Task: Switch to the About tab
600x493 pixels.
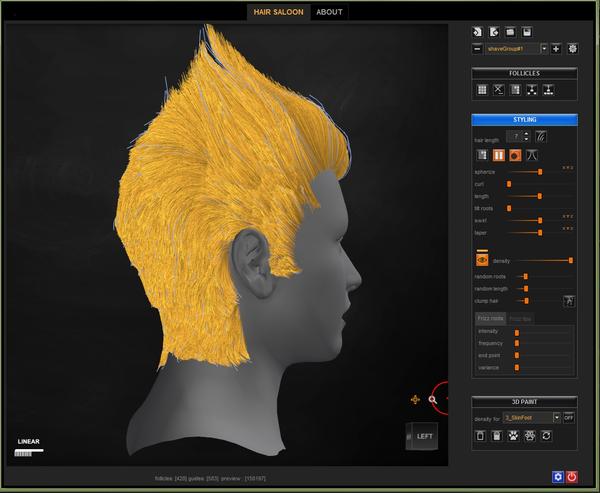Action: (x=328, y=12)
